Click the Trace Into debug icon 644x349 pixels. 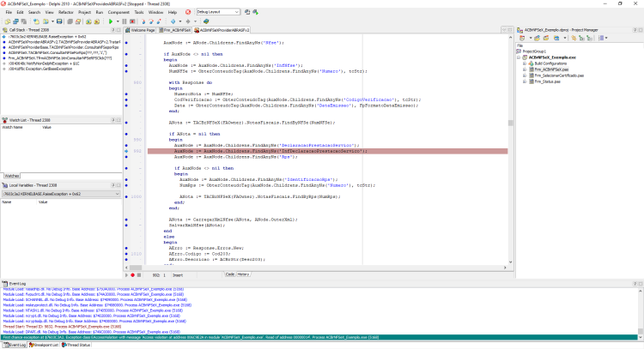143,21
